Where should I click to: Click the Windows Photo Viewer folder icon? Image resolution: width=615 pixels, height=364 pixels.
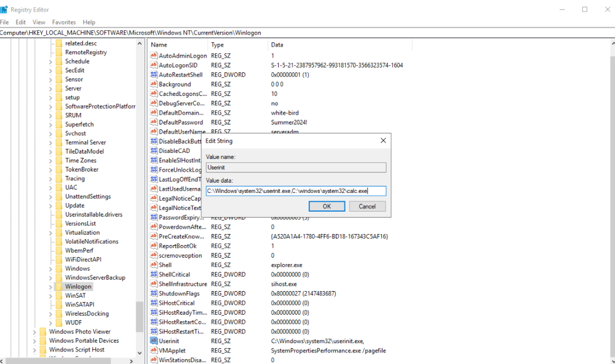coord(43,332)
